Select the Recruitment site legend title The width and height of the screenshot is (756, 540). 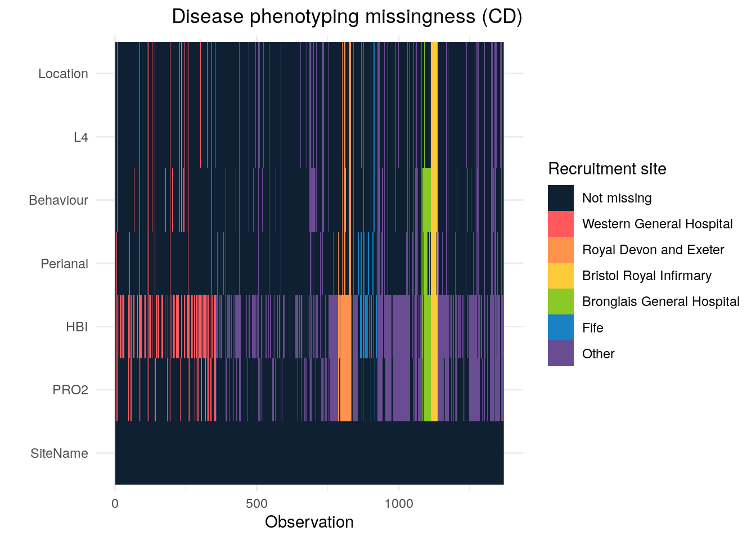pos(607,169)
